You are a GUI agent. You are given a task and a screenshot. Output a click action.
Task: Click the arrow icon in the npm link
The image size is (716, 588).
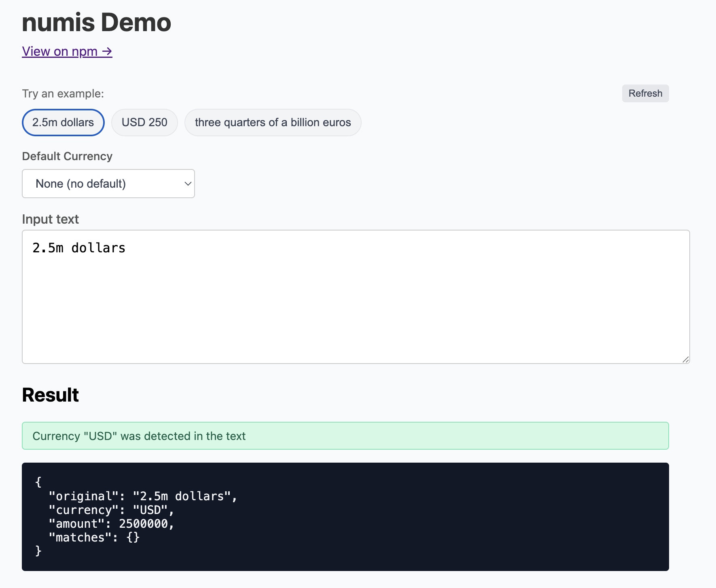(x=107, y=51)
